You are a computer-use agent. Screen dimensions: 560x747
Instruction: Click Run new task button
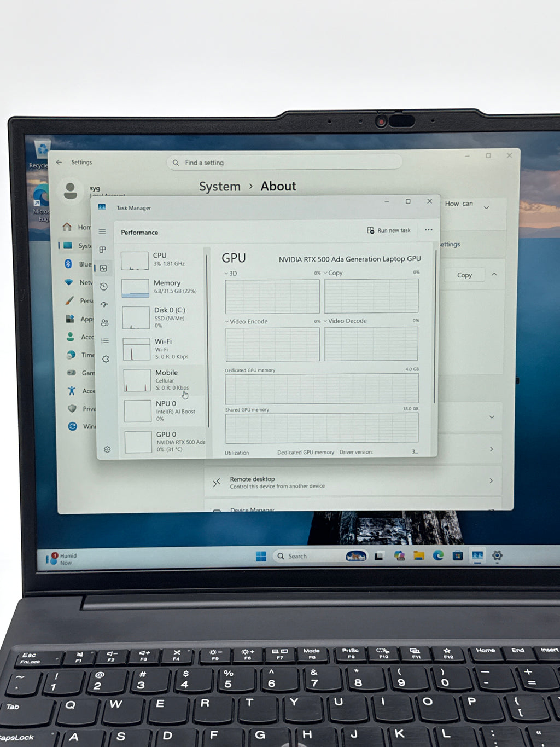point(389,230)
